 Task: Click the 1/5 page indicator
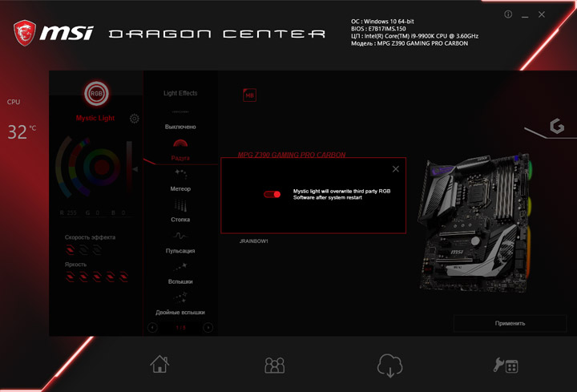(180, 328)
